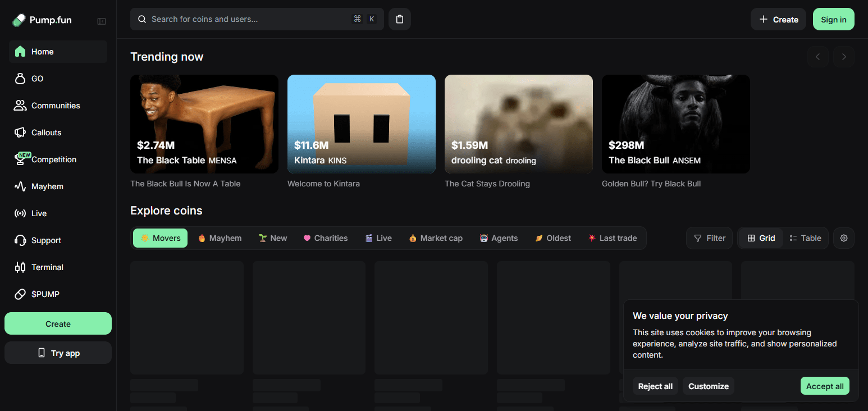
Task: Open The Black Bull ANSEM card
Action: pyautogui.click(x=676, y=124)
